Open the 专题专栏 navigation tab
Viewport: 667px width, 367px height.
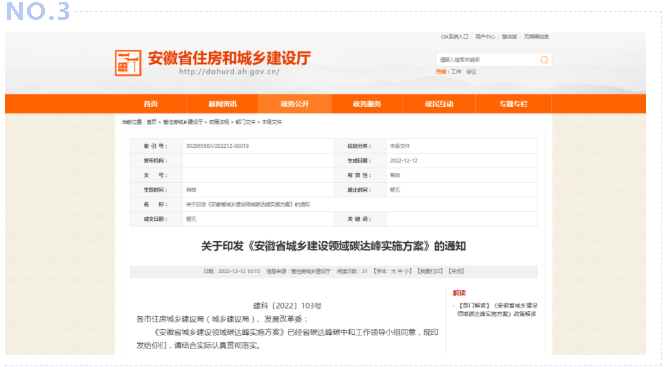513,104
